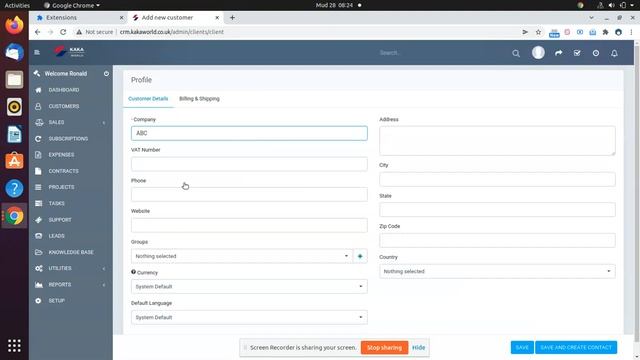Viewport: 640px width, 360px height.
Task: Open Knowledge Base in sidebar
Action: [x=71, y=252]
